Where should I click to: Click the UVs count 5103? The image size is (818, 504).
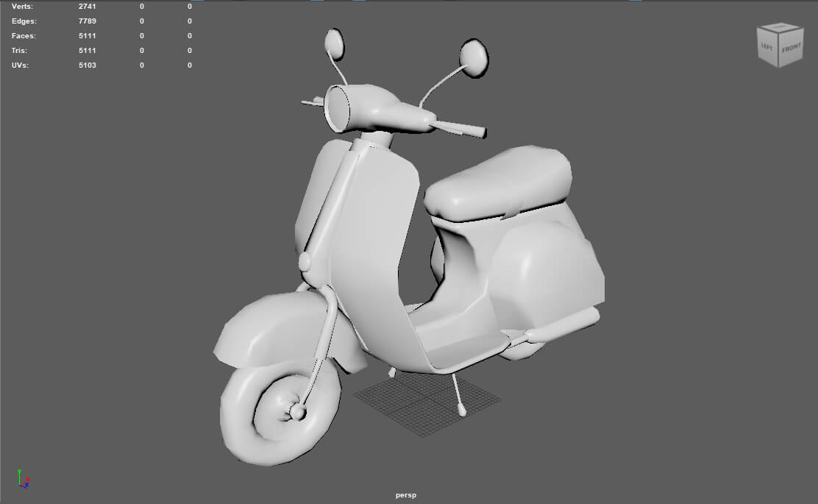point(87,65)
